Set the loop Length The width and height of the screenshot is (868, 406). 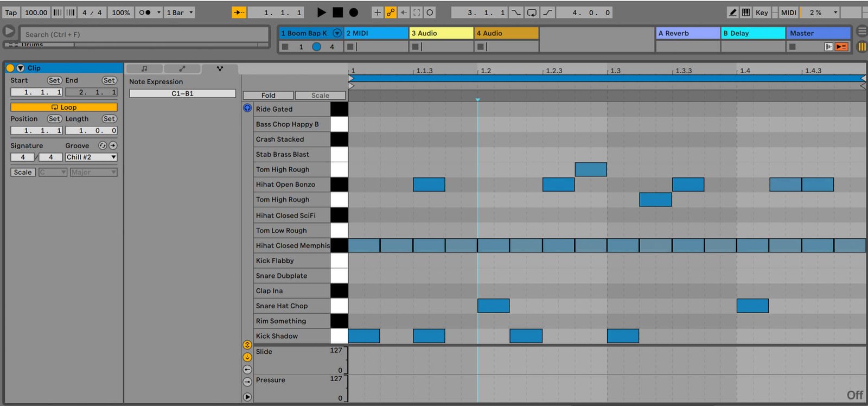(109, 119)
